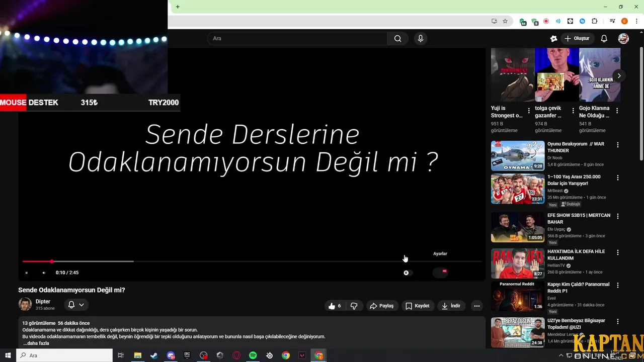Click the sparkle icon beside Oluştur

[x=554, y=38]
